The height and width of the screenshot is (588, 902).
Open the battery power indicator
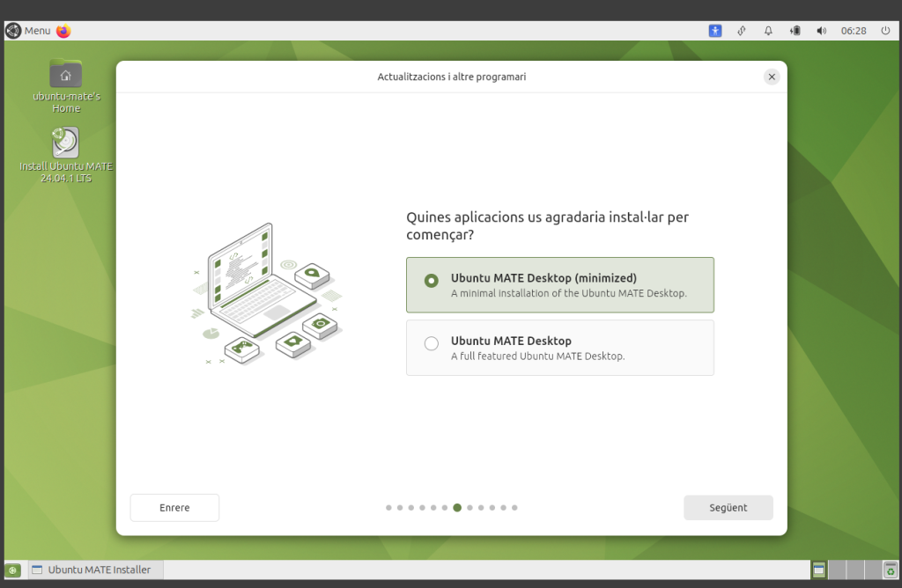coord(795,31)
